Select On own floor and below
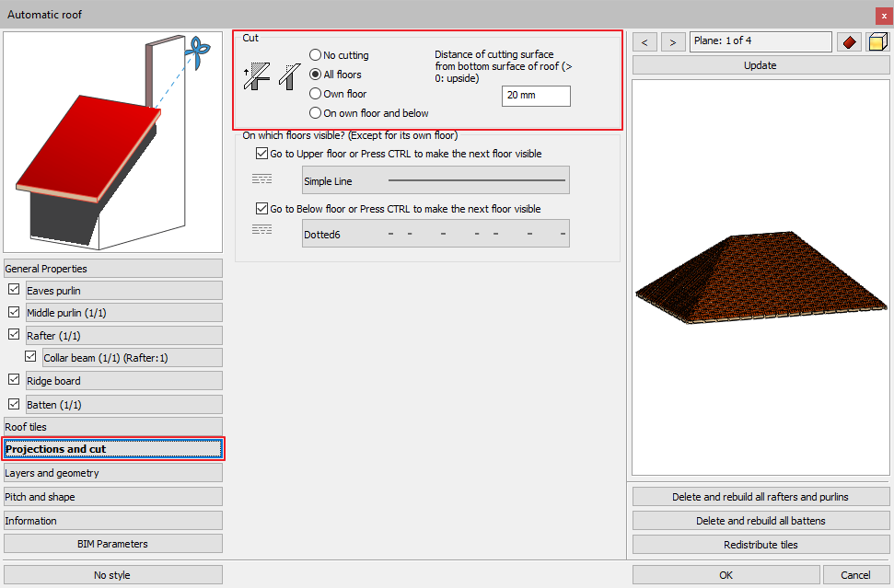Screen dimensions: 894x588 click(x=316, y=113)
